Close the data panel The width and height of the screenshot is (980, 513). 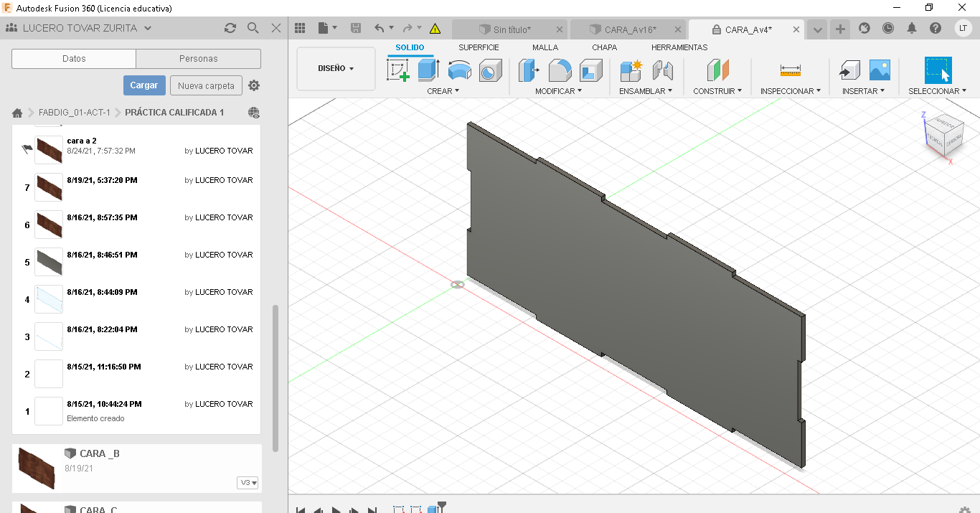tap(276, 28)
